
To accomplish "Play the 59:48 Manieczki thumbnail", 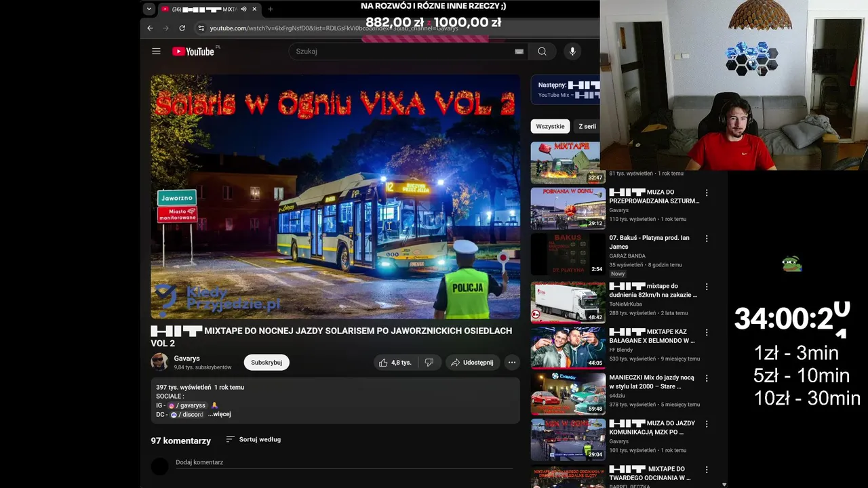I will click(568, 393).
